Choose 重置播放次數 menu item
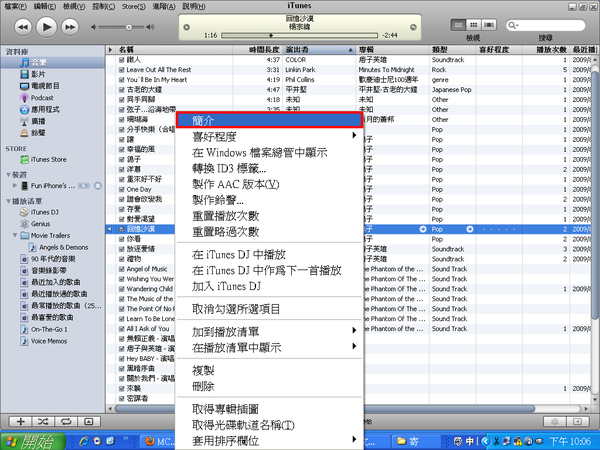The height and width of the screenshot is (450, 600). (x=269, y=216)
